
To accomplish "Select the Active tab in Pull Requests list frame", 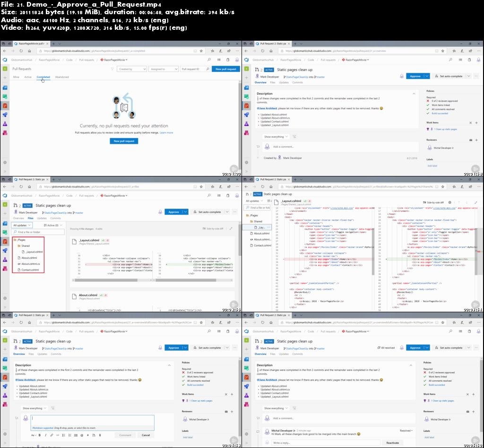I will tap(28, 77).
